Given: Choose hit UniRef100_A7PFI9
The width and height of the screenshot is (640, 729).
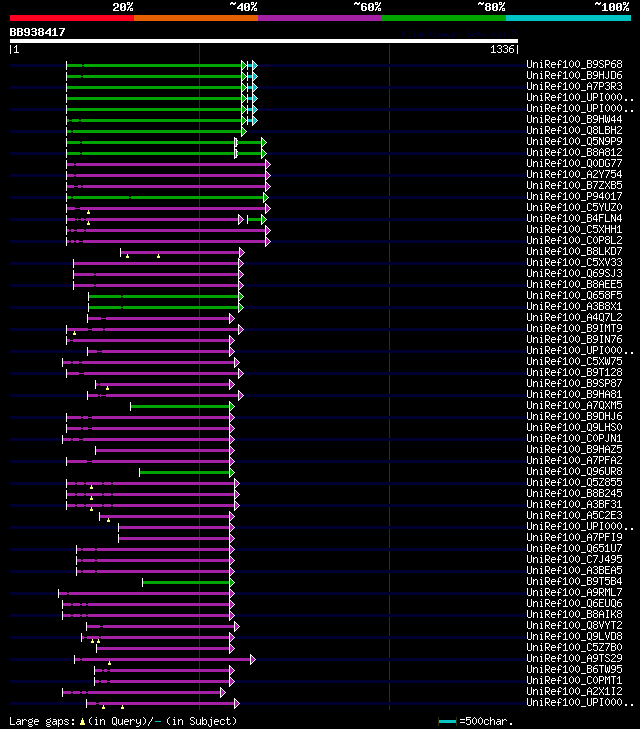Looking at the screenshot, I should [574, 537].
